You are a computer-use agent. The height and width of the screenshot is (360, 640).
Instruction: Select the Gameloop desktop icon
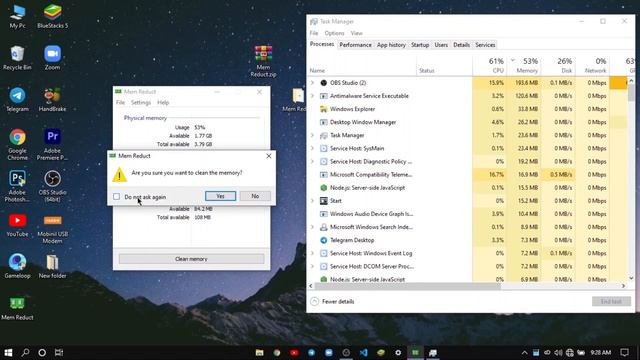pos(17,266)
